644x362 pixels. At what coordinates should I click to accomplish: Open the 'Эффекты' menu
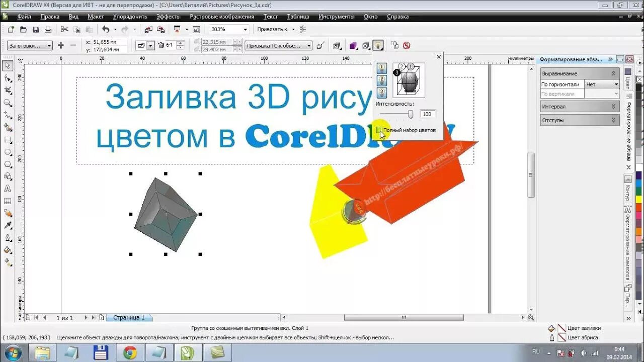tap(169, 17)
